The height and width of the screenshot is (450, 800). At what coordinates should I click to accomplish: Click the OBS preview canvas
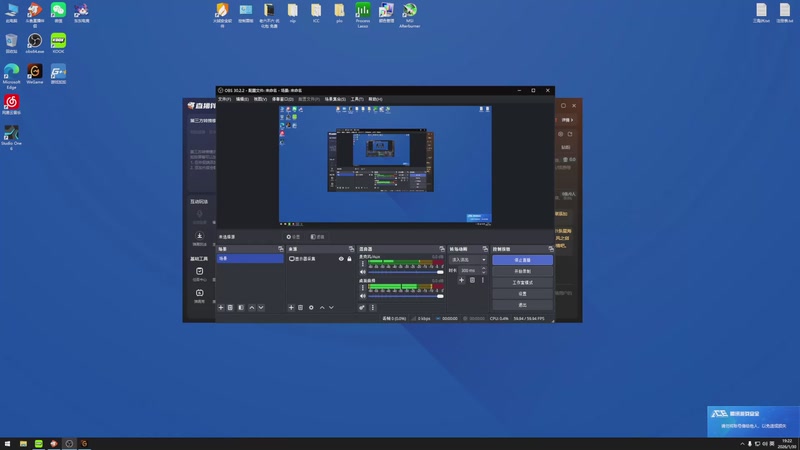coord(385,165)
